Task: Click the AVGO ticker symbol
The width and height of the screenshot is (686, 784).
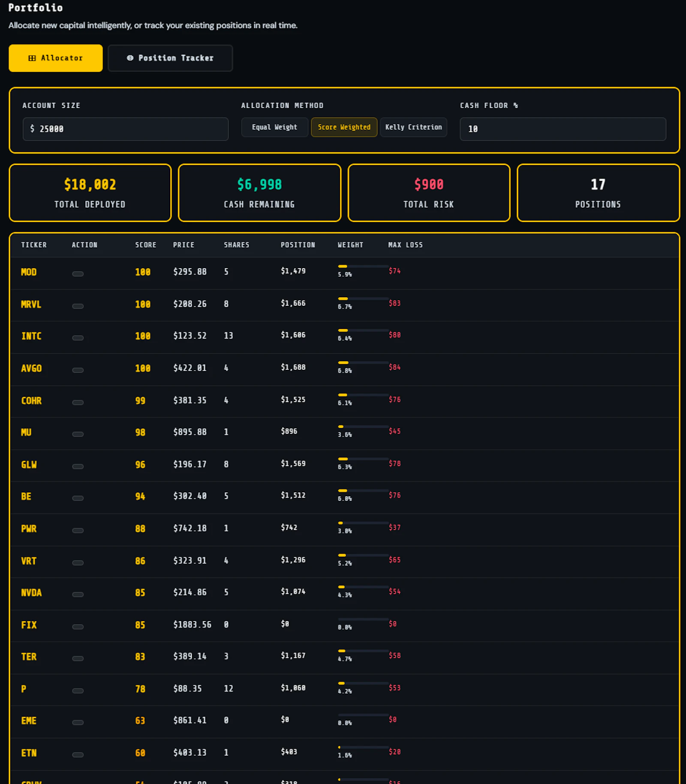Action: click(31, 368)
